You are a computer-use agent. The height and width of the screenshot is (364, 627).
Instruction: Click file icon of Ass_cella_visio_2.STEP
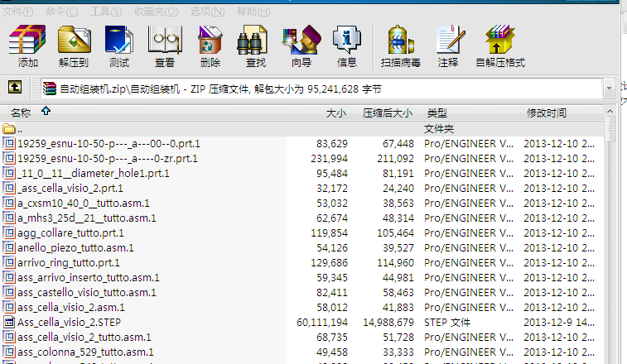pyautogui.click(x=9, y=322)
